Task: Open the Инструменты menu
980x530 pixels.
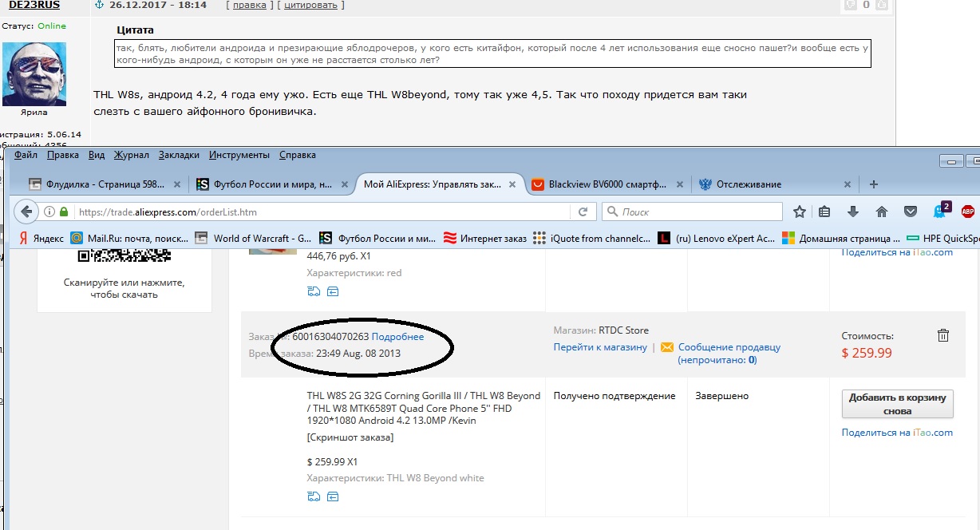Action: point(239,155)
